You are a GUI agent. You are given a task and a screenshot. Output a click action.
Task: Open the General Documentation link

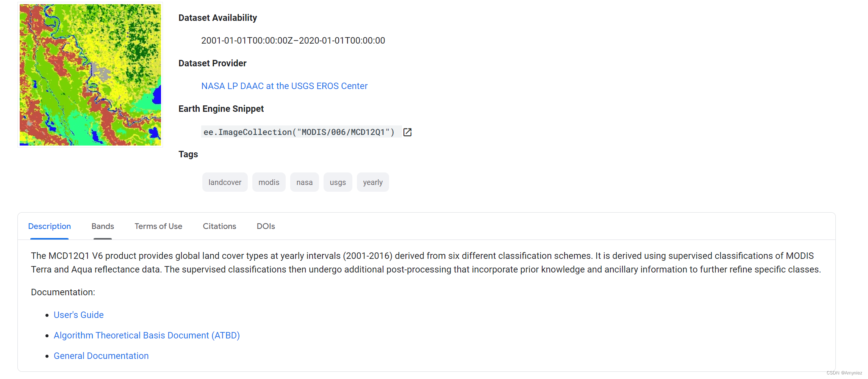101,356
